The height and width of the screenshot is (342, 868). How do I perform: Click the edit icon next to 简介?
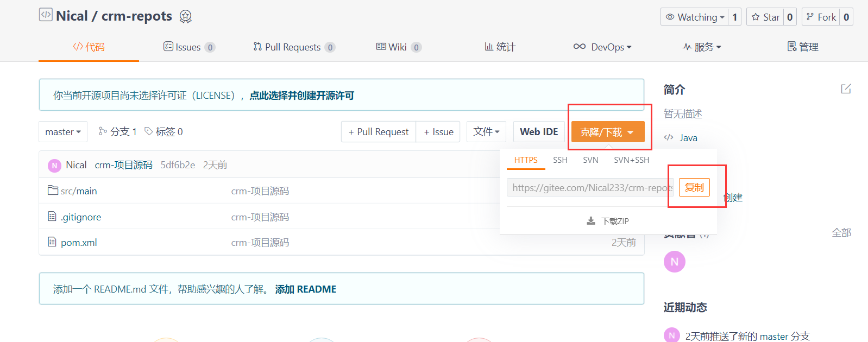coord(846,89)
